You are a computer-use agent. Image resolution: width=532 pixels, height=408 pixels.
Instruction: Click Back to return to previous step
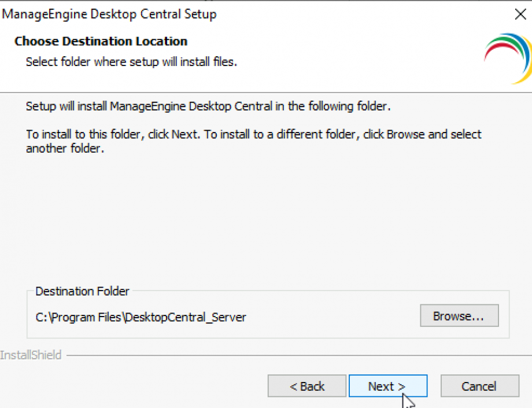[x=306, y=386]
